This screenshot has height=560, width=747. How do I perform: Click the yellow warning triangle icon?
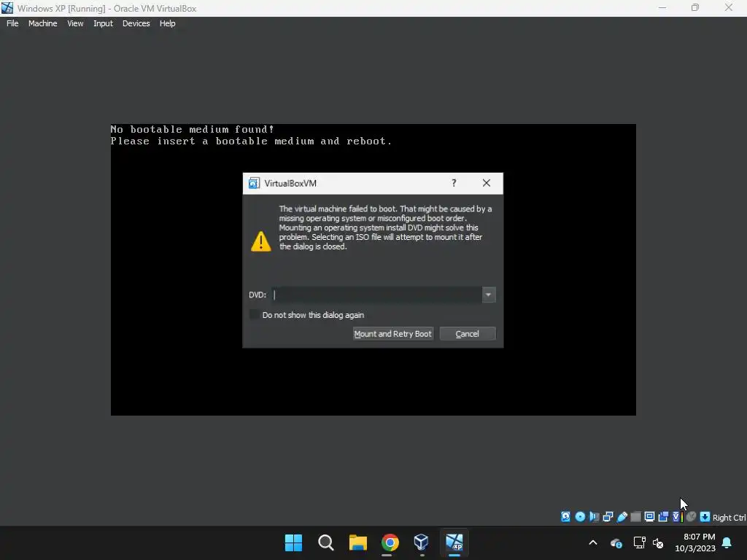point(261,241)
